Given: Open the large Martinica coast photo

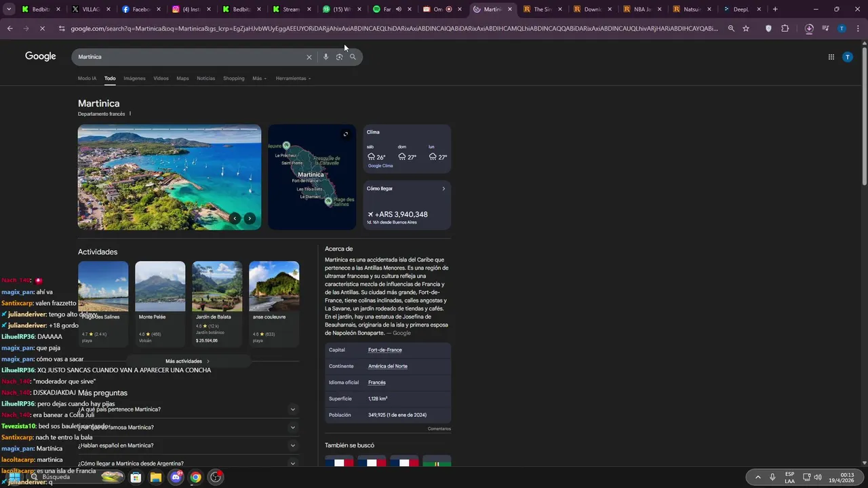Looking at the screenshot, I should click(170, 177).
